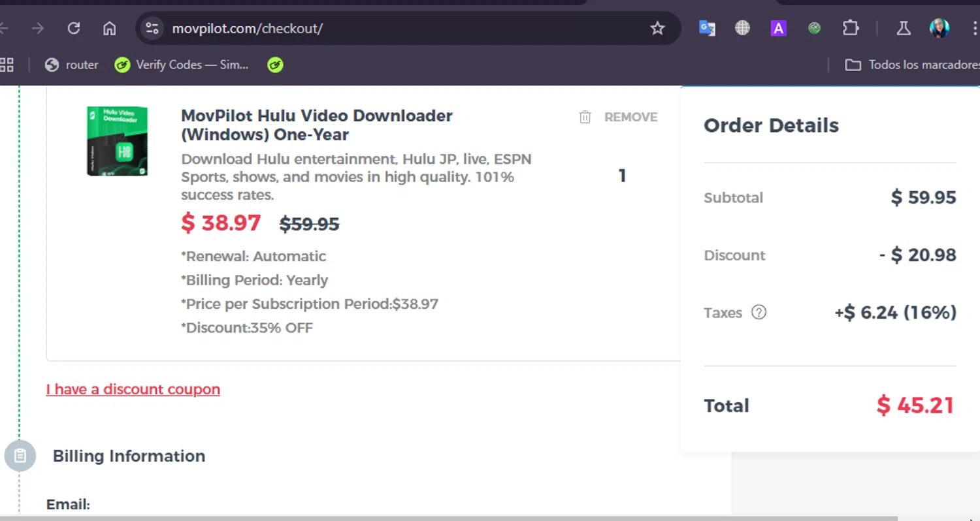Click the horizontal scrollbar at page bottom

[449, 518]
